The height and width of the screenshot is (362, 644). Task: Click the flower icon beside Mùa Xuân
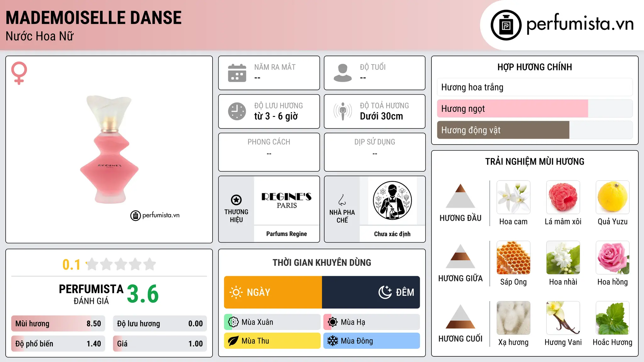click(233, 322)
